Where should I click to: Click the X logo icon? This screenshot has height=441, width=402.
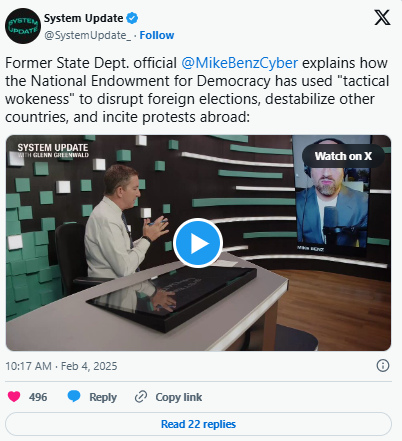click(x=382, y=17)
